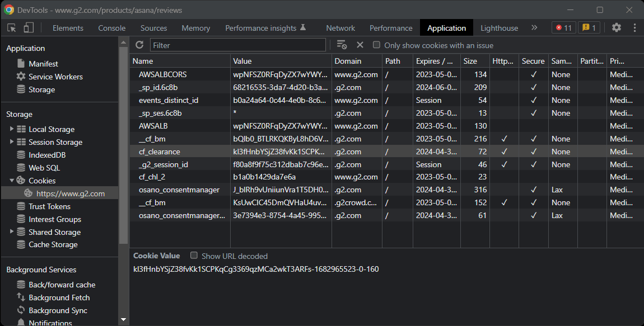Select the cf_chl_2 cookie row
The image size is (644, 326).
point(386,177)
